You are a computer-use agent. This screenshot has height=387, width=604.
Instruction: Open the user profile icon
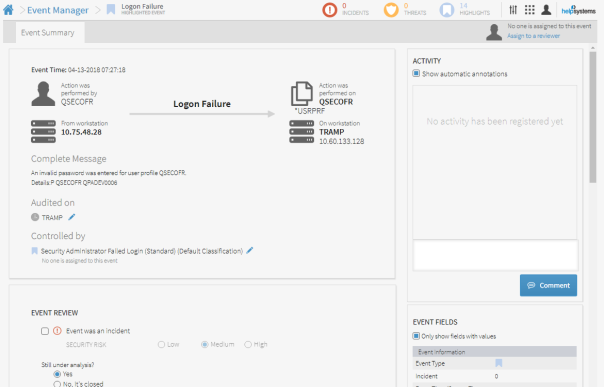tap(546, 10)
